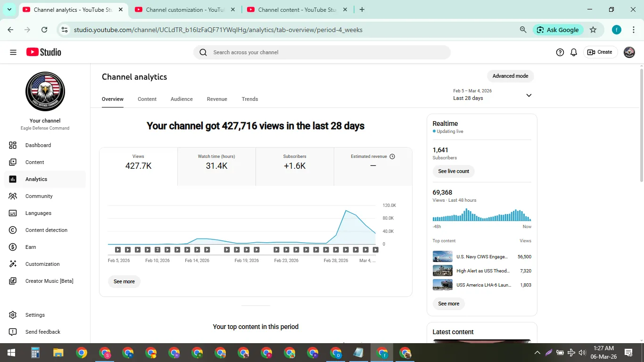Select the Watch time (hours) metric card
644x362 pixels.
coord(216,166)
